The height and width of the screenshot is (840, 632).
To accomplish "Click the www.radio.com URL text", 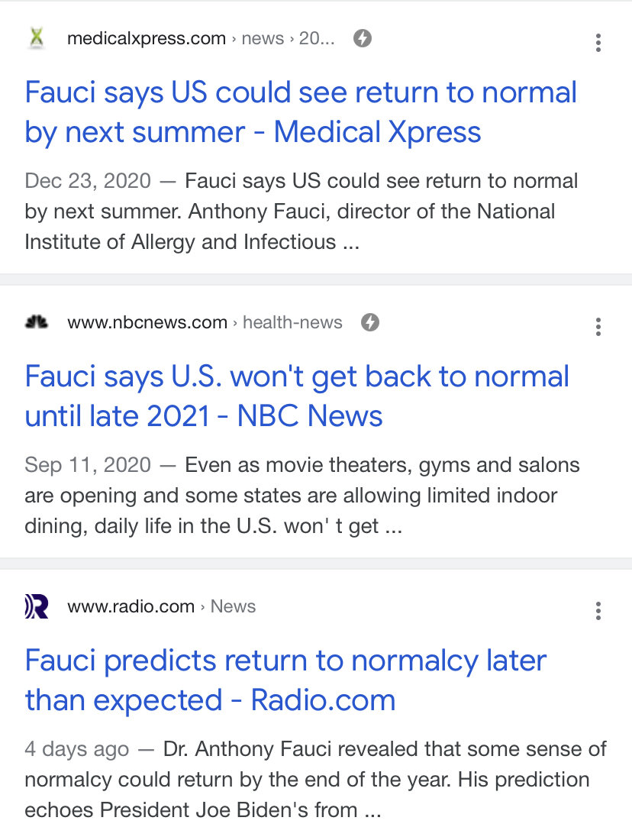I will click(x=131, y=606).
